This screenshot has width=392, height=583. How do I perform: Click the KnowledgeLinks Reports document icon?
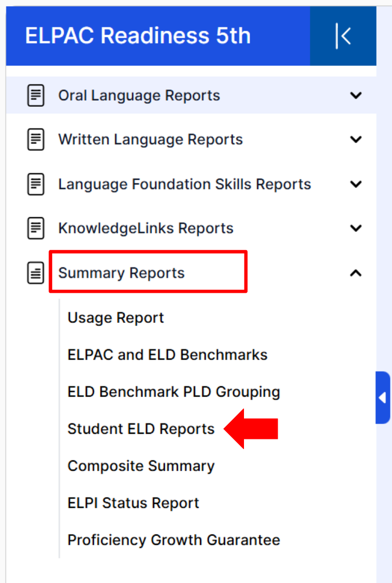[x=36, y=228]
